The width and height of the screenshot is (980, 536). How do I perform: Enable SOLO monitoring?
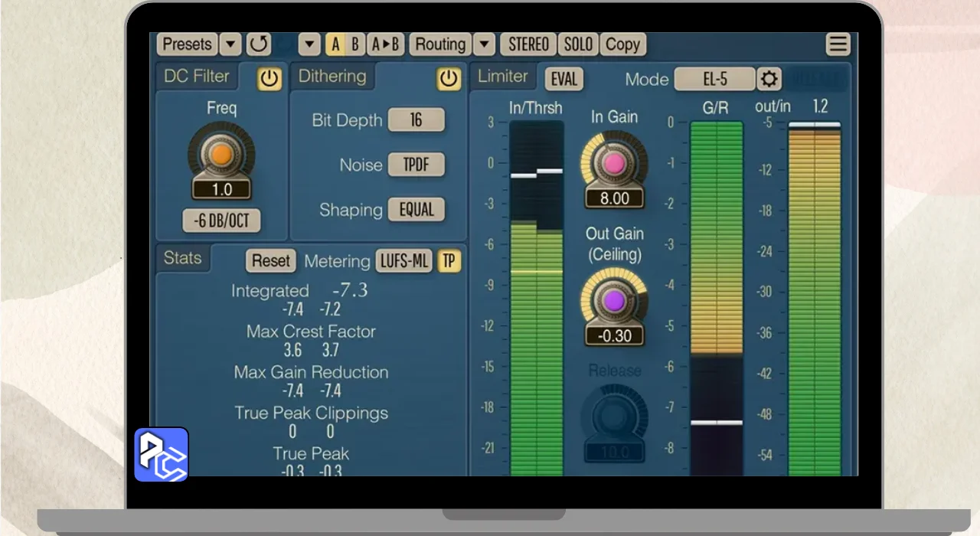pos(578,44)
